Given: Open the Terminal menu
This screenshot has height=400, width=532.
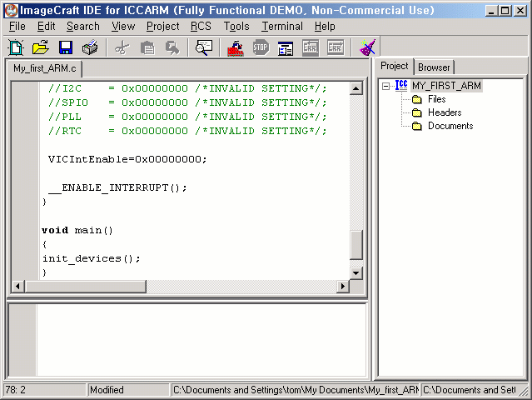Looking at the screenshot, I should [282, 27].
